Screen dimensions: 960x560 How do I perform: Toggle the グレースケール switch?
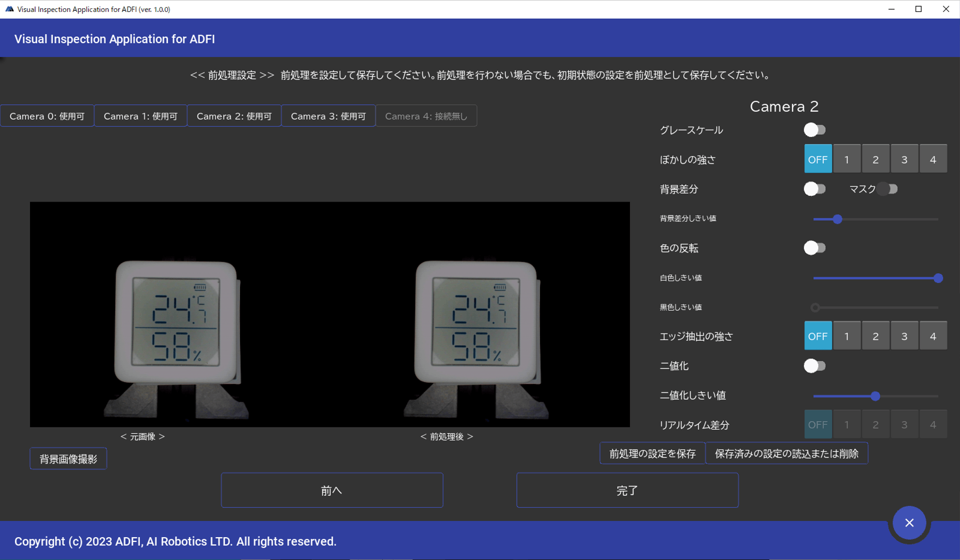814,130
